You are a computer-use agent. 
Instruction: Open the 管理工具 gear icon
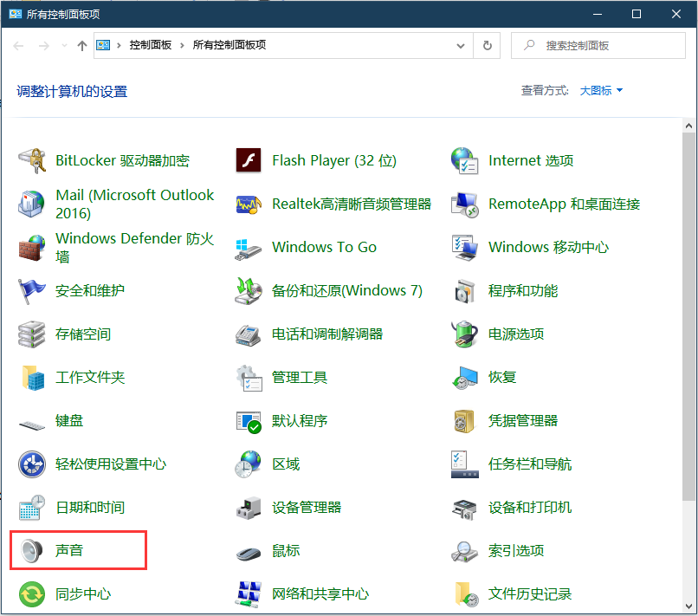tap(249, 378)
